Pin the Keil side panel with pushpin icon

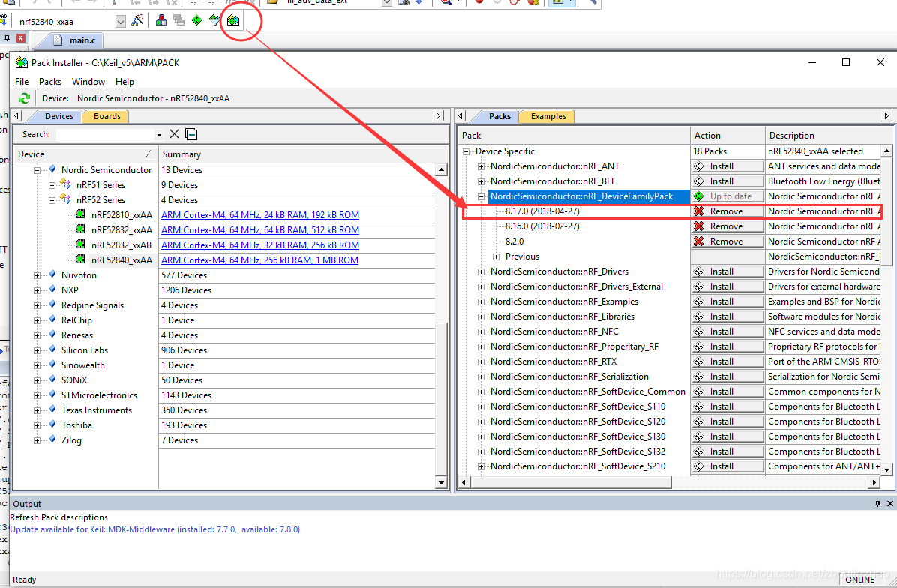[7, 38]
